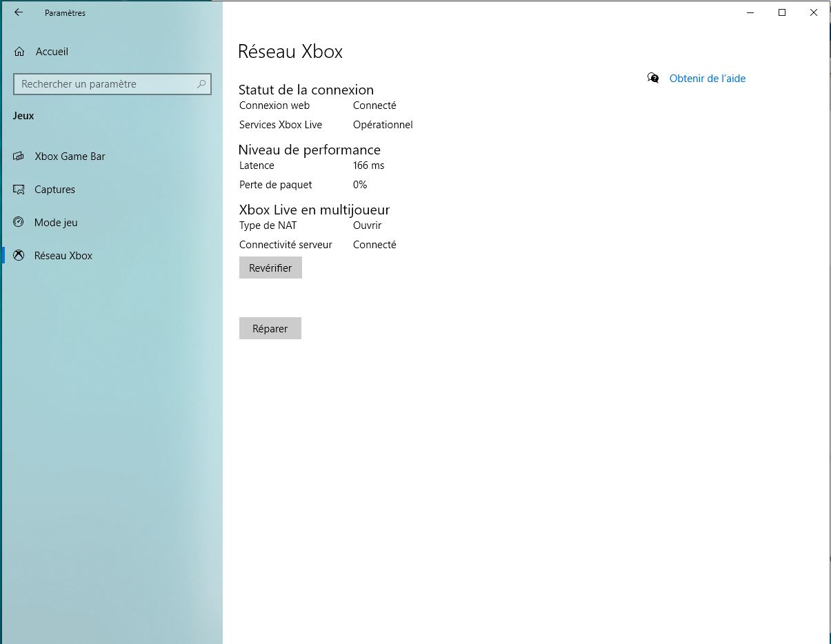Click the Paramètres window title
Image resolution: width=831 pixels, height=644 pixels.
[65, 12]
